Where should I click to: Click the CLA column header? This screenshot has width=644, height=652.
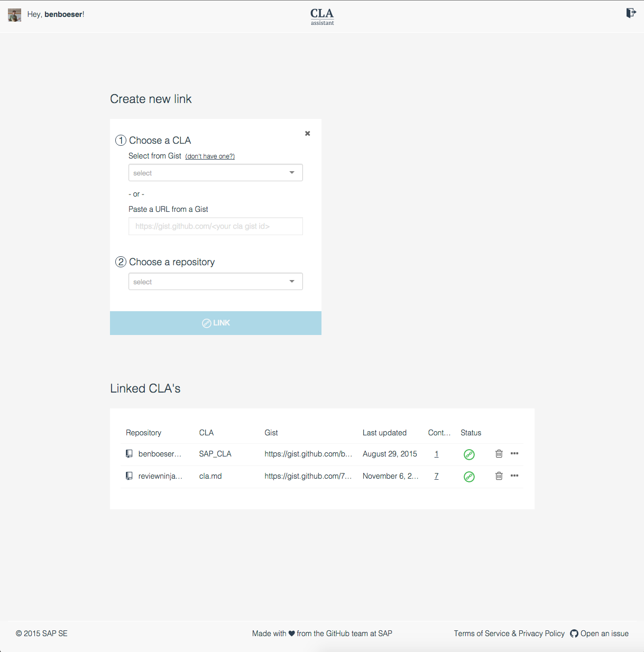point(206,433)
